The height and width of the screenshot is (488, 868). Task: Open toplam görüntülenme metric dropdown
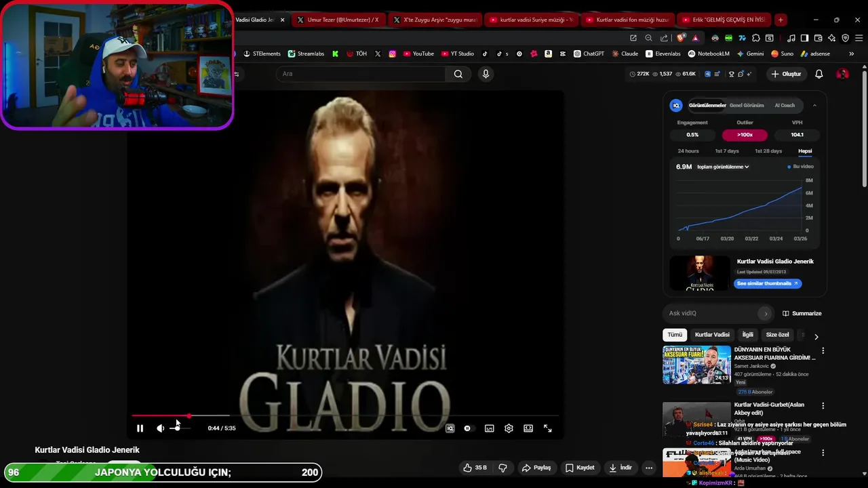723,167
